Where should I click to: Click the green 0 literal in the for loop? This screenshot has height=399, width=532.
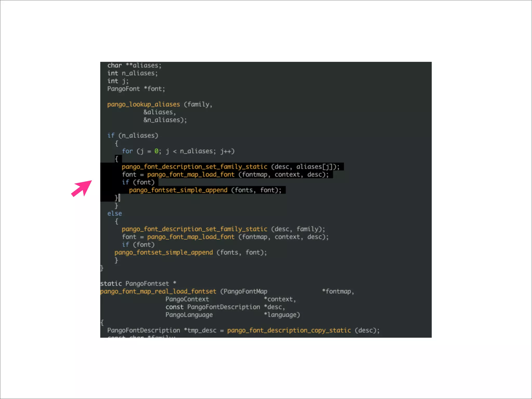156,151
